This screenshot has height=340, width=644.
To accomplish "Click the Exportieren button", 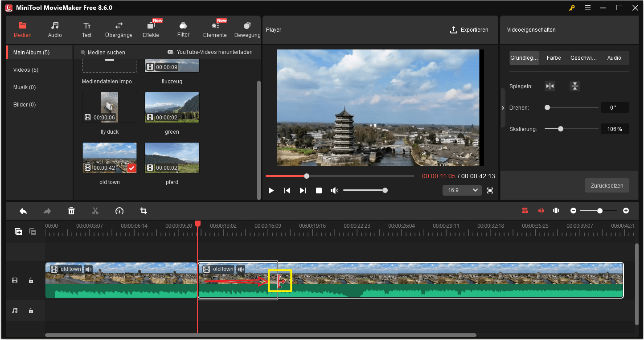I will [469, 30].
